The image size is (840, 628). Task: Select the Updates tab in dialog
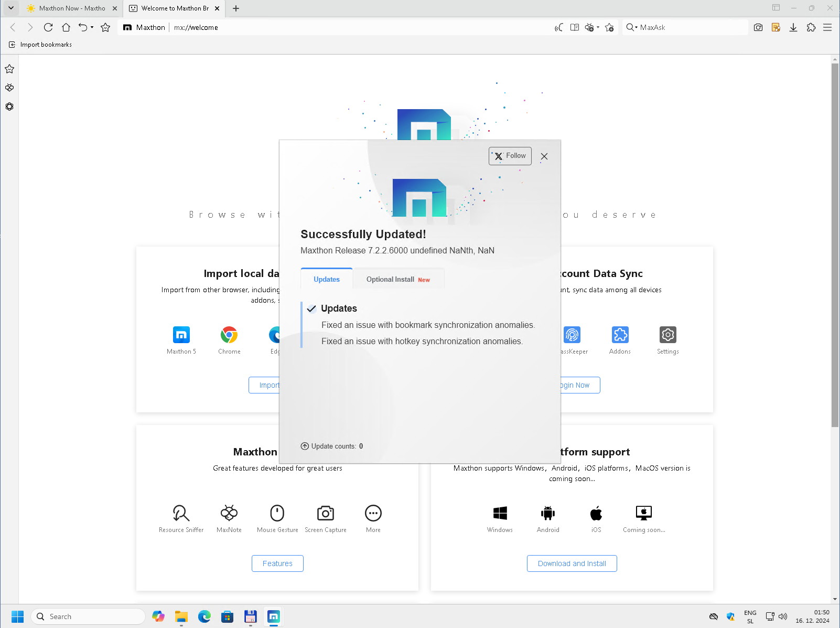coord(327,279)
